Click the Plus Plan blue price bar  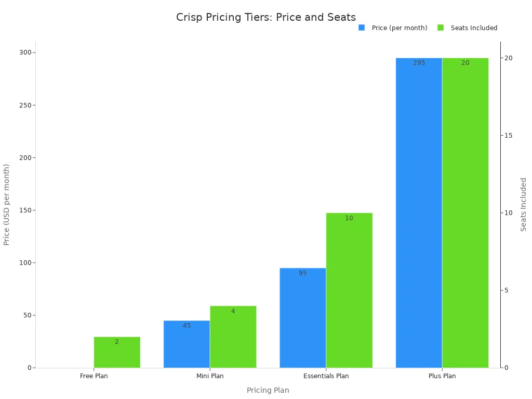pyautogui.click(x=419, y=213)
